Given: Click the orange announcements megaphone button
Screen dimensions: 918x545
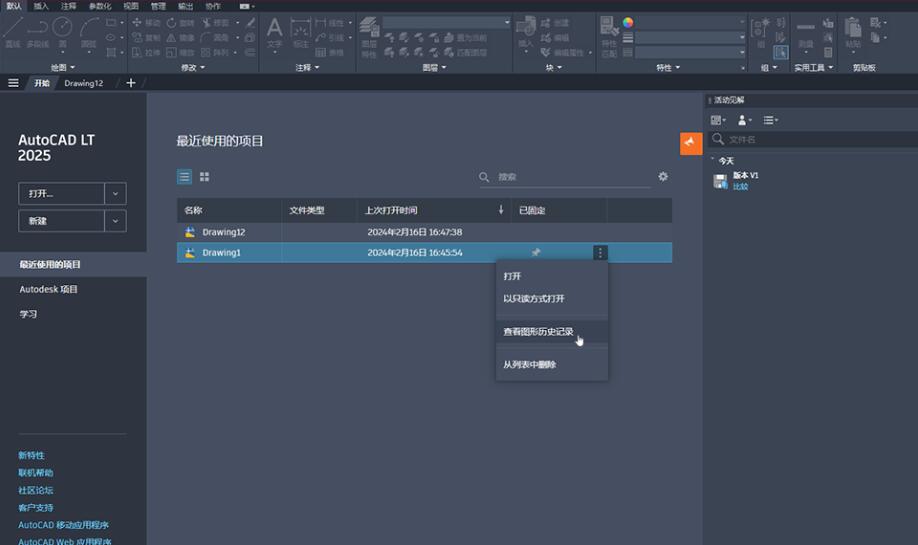Looking at the screenshot, I should pyautogui.click(x=691, y=143).
